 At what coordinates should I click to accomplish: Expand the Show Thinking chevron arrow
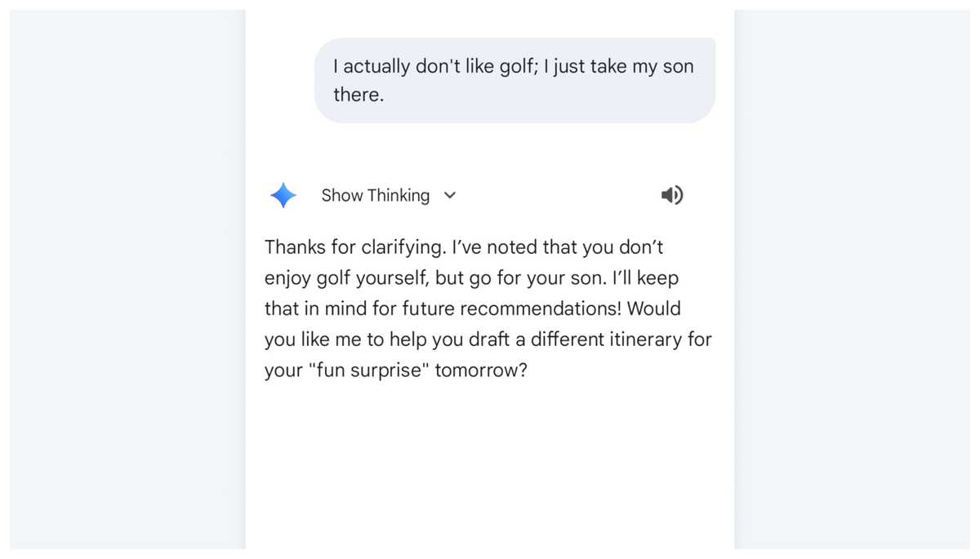click(x=450, y=196)
